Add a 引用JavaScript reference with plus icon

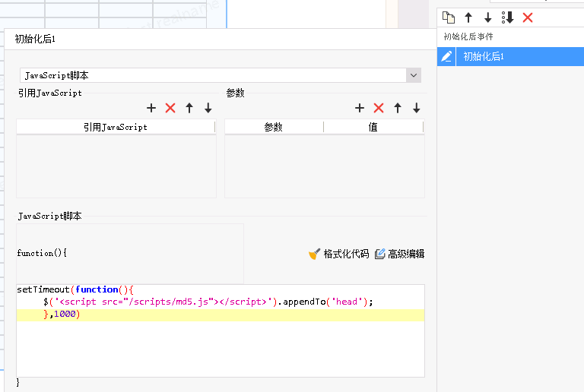click(x=151, y=108)
